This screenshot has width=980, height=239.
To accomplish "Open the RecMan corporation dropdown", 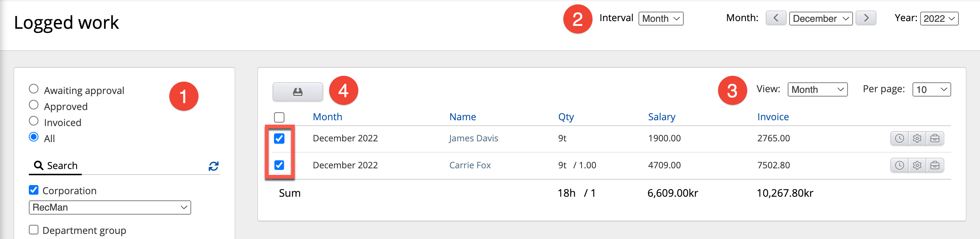I will coord(109,207).
